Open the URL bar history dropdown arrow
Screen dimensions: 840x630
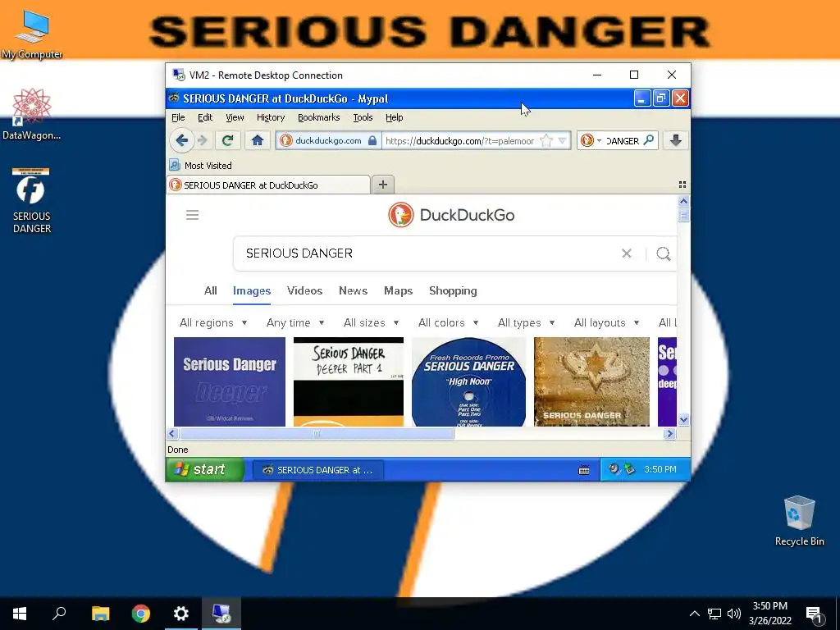click(562, 141)
